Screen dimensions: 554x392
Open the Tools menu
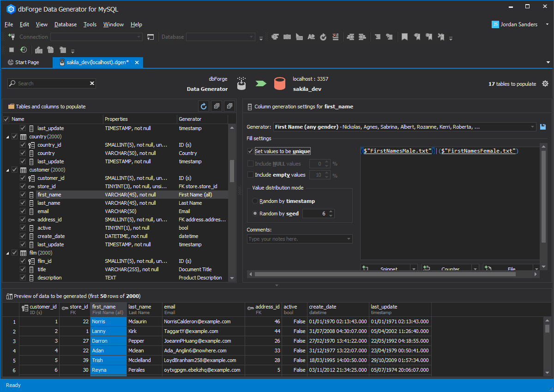(90, 24)
